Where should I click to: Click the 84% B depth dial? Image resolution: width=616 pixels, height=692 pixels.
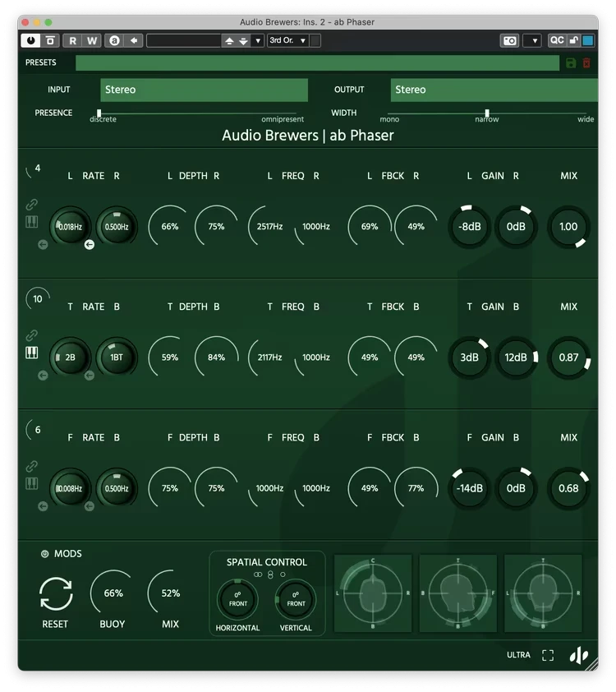click(x=217, y=357)
